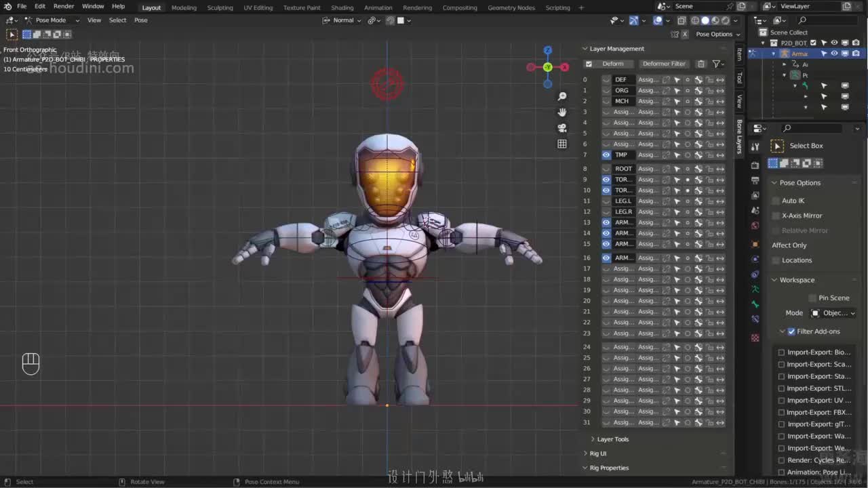Expand the Rig Properties panel
This screenshot has width=868, height=488.
coord(609,468)
